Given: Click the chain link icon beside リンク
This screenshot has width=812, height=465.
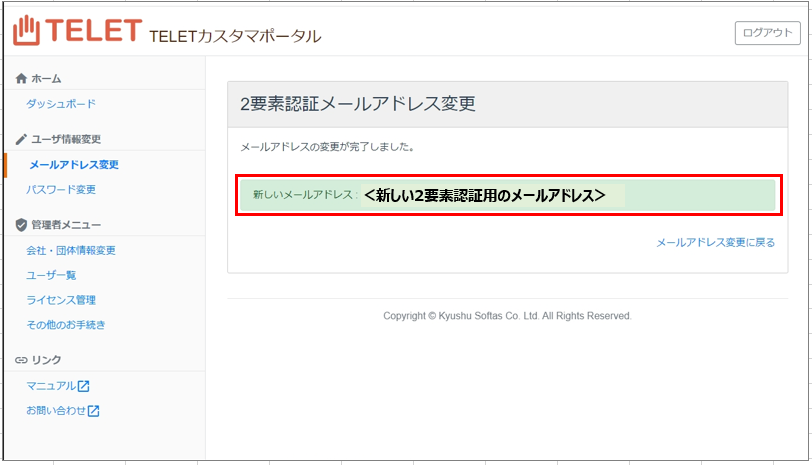Looking at the screenshot, I should click(21, 360).
